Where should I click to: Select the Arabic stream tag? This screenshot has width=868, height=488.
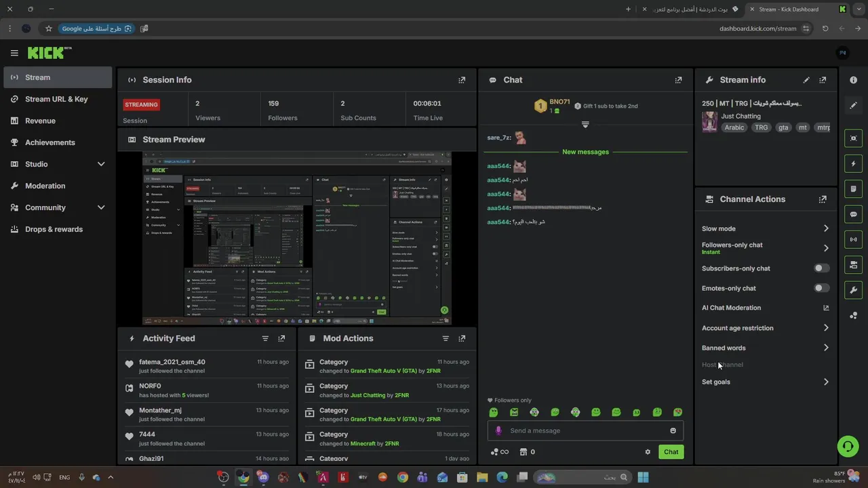point(734,127)
